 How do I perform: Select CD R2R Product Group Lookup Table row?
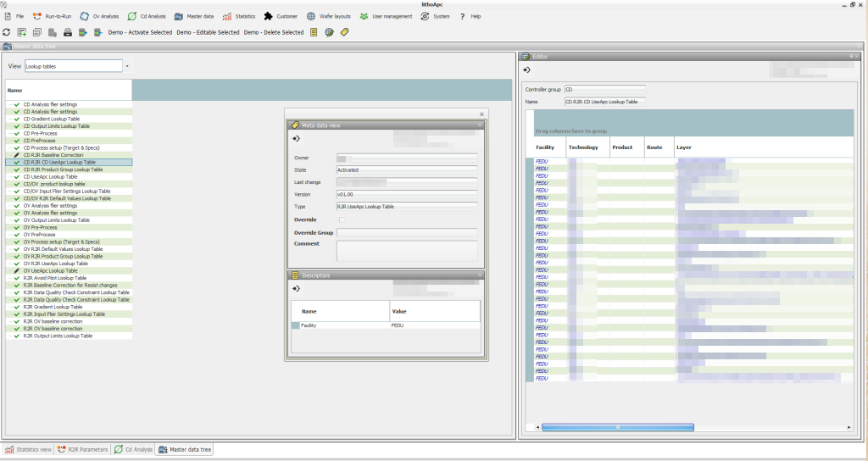(69, 169)
